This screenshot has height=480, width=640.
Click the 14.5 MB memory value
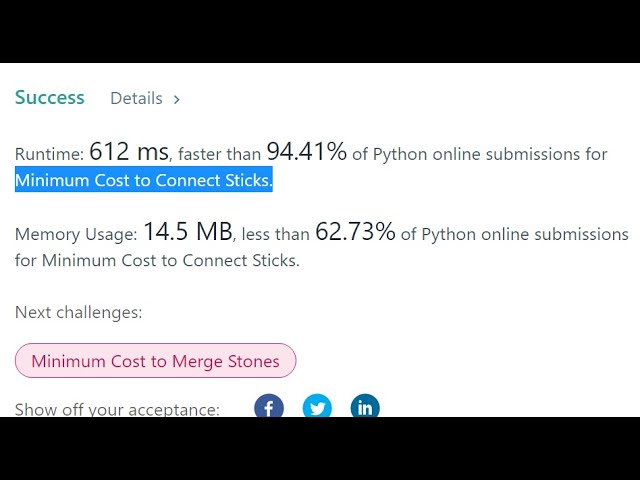pos(187,232)
